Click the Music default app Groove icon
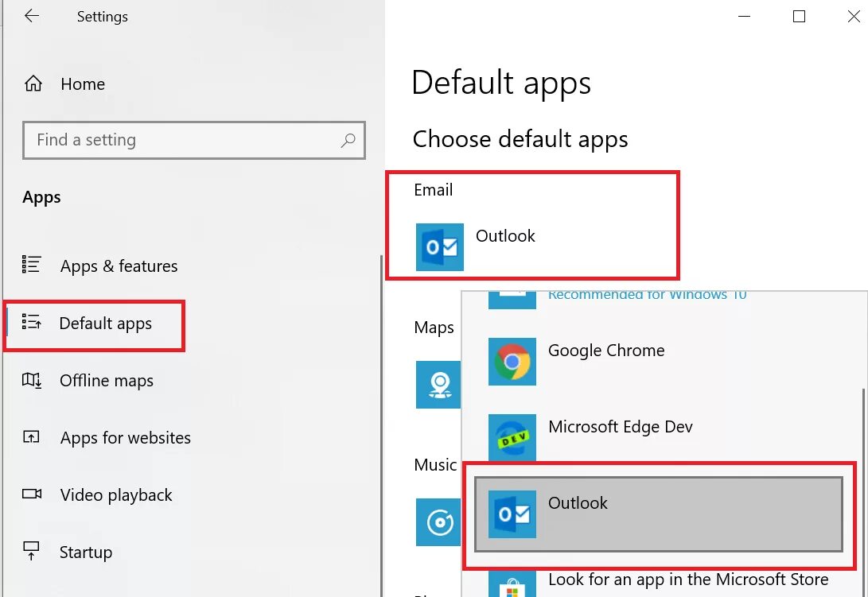Image resolution: width=868 pixels, height=597 pixels. coord(438,521)
